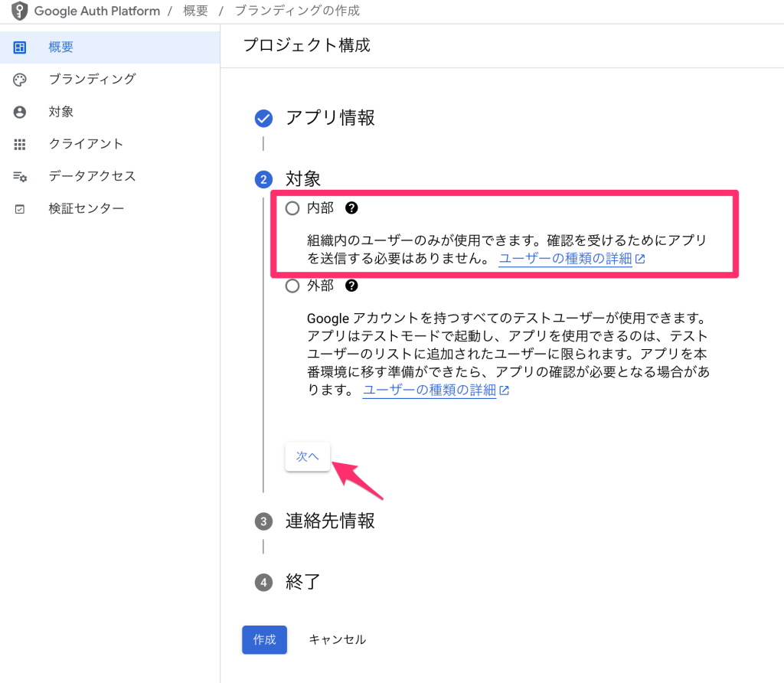Viewport: 784px width, 683px height.
Task: Click the help icon next to 内部
Action: pos(351,208)
